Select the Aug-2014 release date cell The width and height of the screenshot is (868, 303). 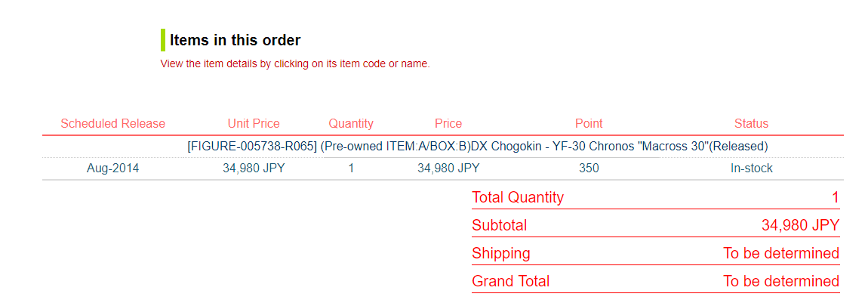pos(113,169)
